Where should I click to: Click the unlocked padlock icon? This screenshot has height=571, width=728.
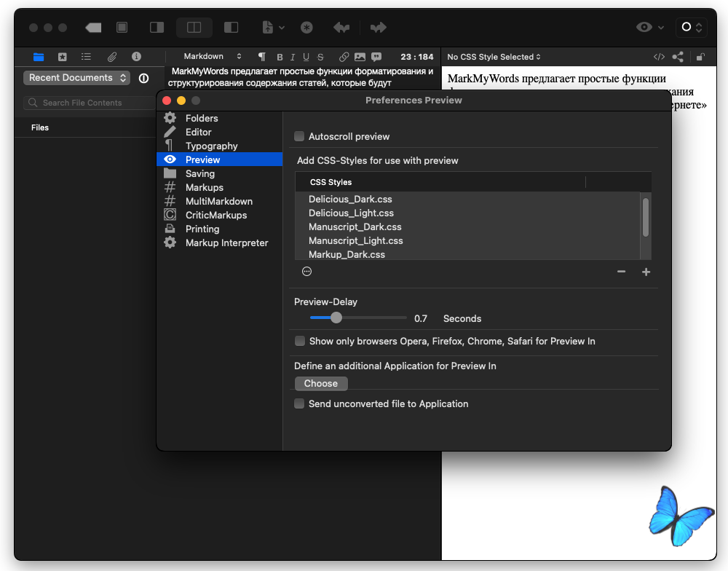pyautogui.click(x=700, y=57)
